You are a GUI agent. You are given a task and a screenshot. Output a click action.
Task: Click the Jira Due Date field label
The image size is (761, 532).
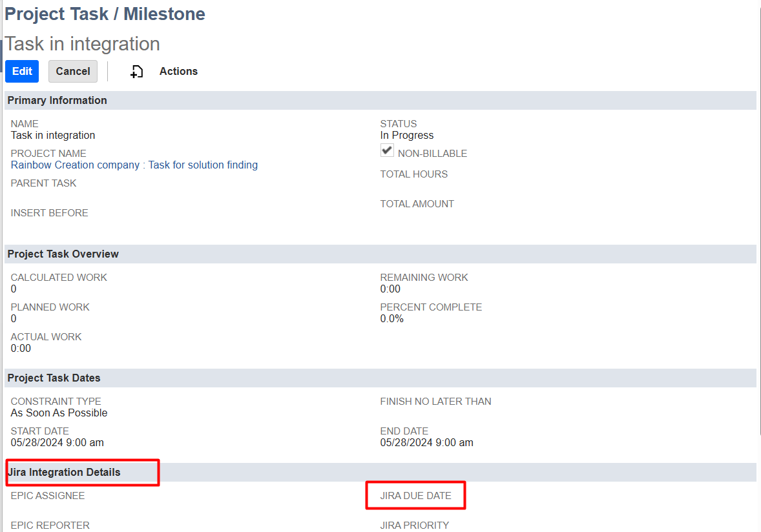(x=415, y=496)
